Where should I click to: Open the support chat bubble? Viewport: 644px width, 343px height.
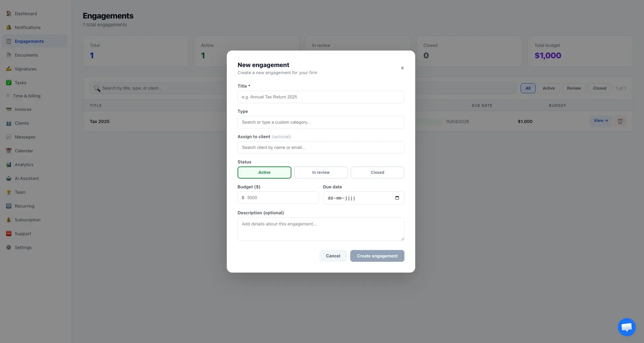[x=626, y=327]
